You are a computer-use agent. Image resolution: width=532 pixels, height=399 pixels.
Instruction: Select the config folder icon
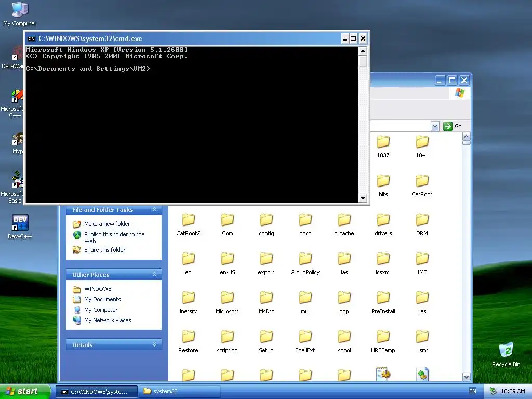(x=267, y=220)
